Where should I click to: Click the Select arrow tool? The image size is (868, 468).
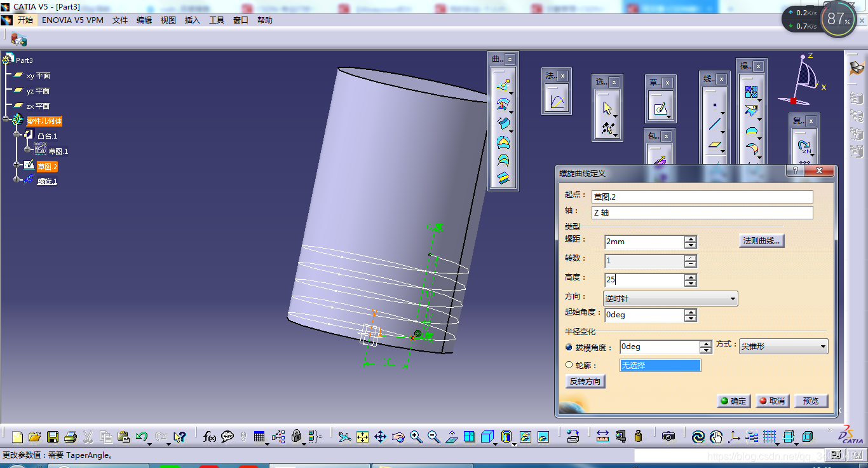(x=607, y=107)
